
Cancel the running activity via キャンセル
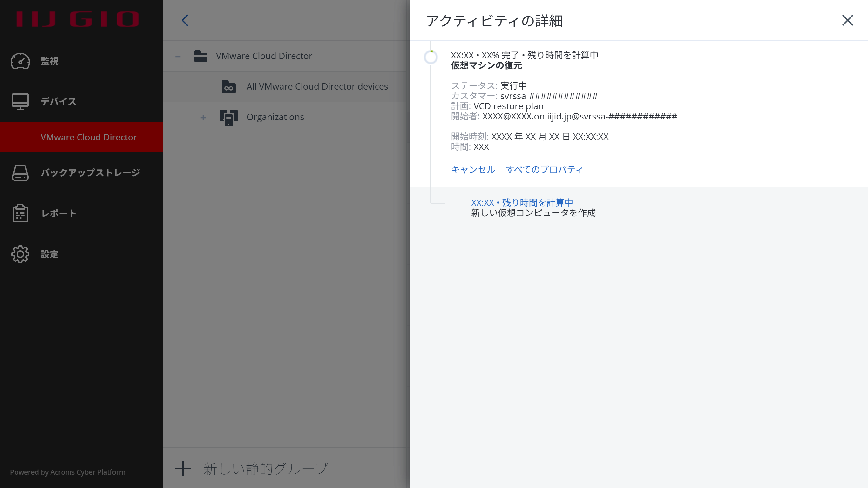pyautogui.click(x=473, y=169)
